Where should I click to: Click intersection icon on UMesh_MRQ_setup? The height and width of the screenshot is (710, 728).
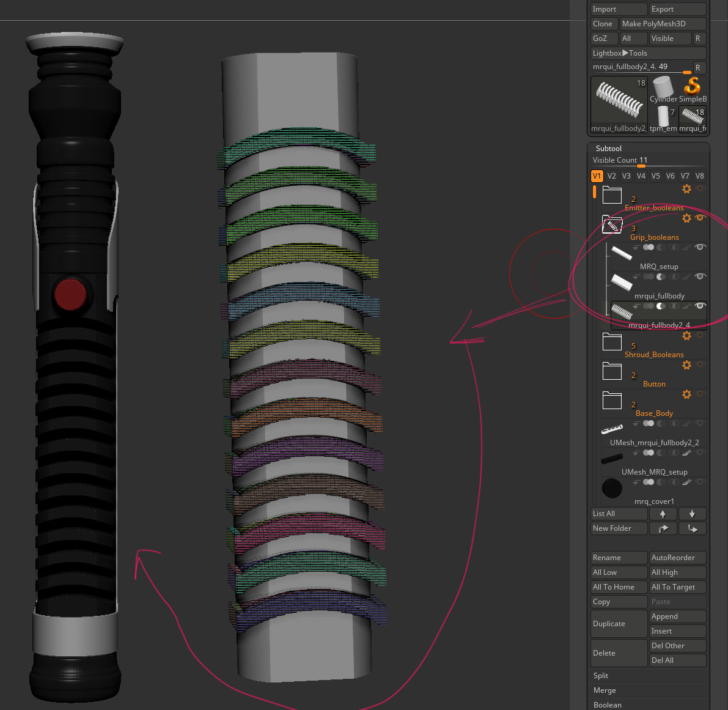pyautogui.click(x=673, y=453)
